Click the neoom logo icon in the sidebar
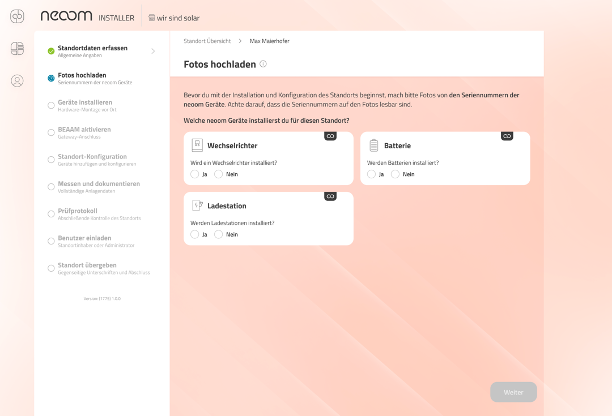This screenshot has height=416, width=612. pos(17,16)
